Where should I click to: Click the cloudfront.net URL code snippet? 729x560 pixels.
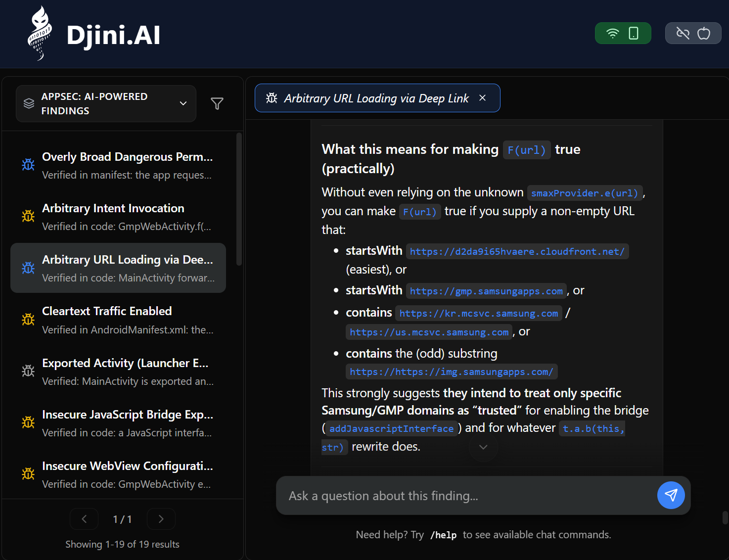[517, 251]
